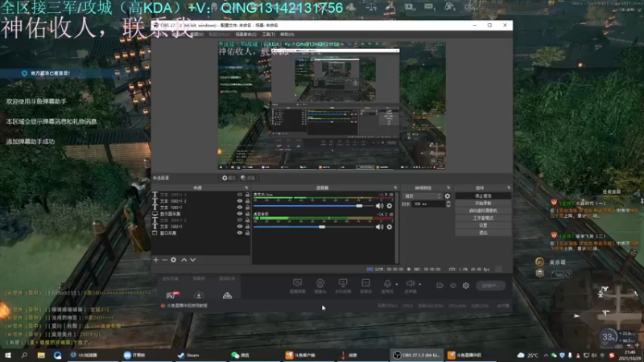This screenshot has width=644, height=362.
Task: Toggle visibility of 窗口采集 source
Action: pos(240,232)
